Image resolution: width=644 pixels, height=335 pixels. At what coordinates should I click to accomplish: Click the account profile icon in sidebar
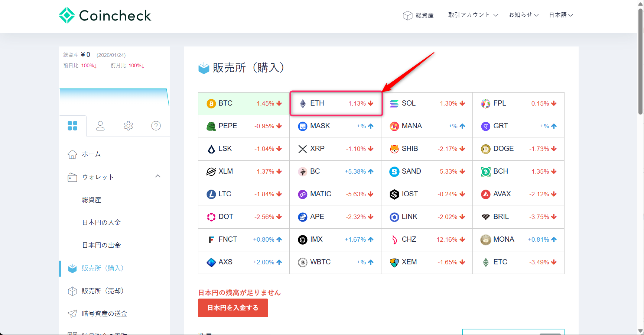100,126
